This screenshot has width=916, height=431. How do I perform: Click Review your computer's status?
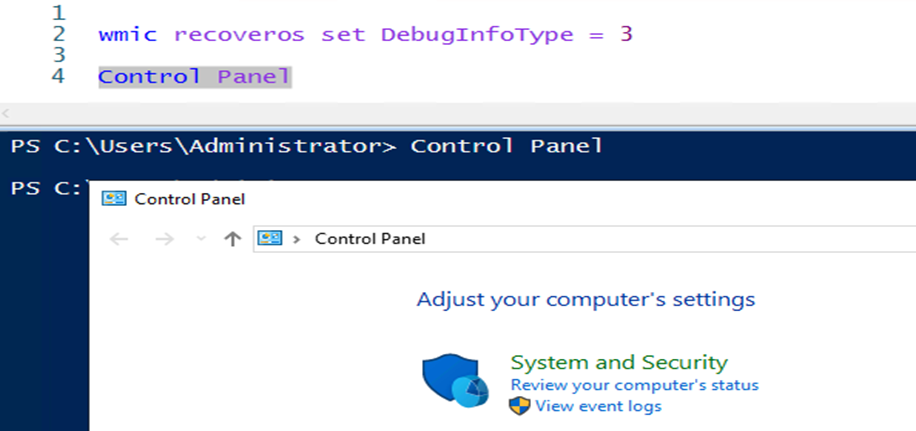pyautogui.click(x=634, y=385)
